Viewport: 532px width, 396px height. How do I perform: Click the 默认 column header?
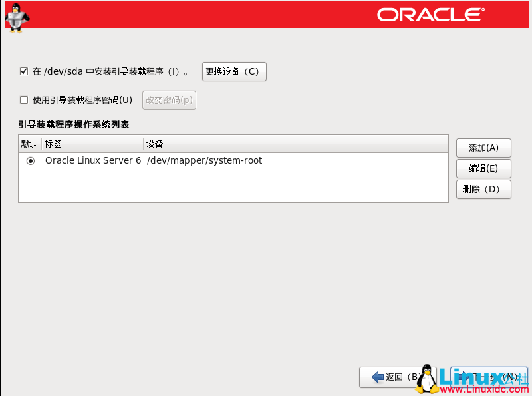(x=29, y=144)
